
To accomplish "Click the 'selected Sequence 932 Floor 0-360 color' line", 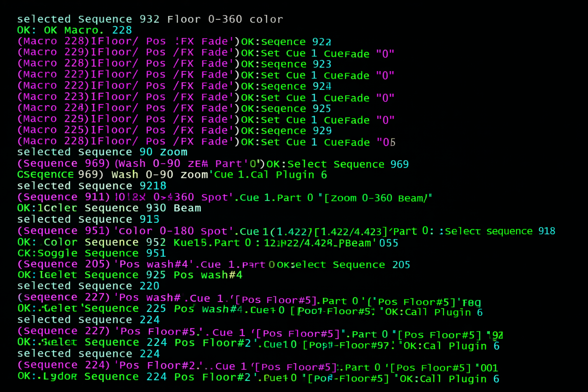I will pos(150,19).
